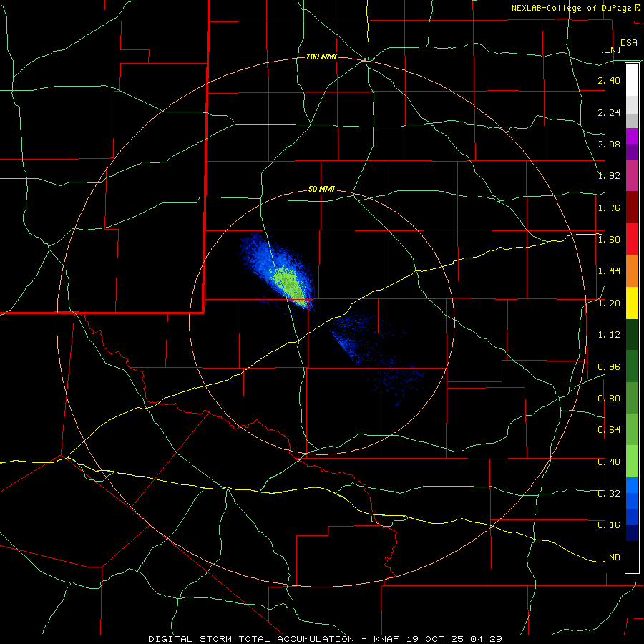Click the 1.92 legend value
The image size is (644, 644).
click(609, 176)
